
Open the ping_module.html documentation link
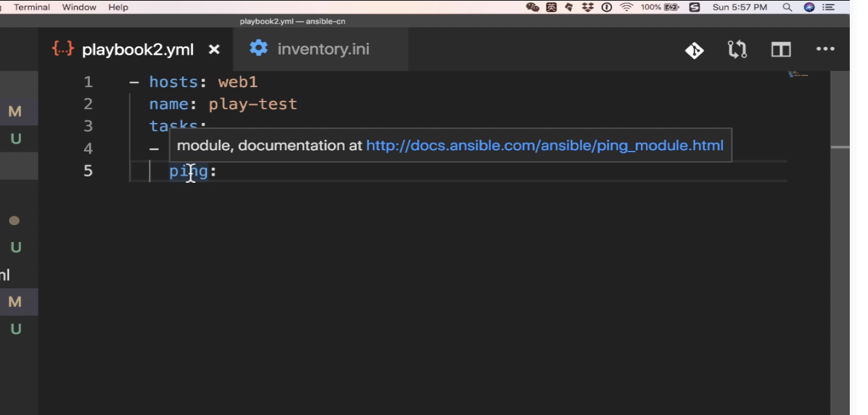545,146
